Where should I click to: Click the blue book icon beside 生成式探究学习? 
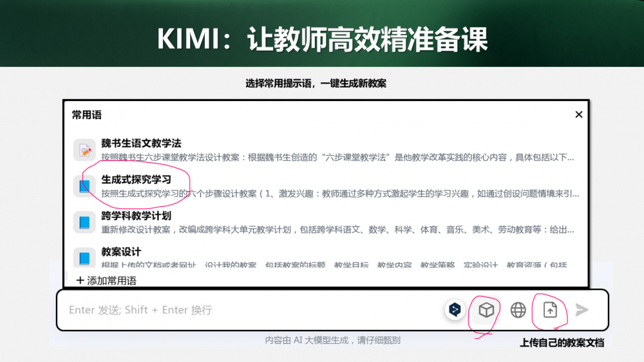click(84, 186)
